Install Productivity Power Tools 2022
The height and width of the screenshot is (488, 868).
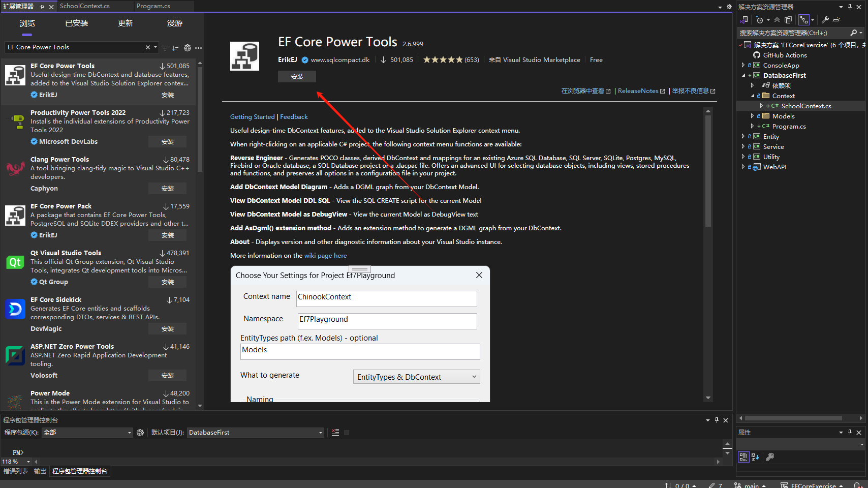pyautogui.click(x=167, y=141)
